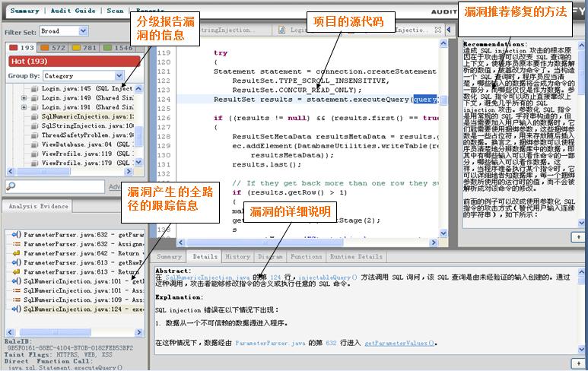Viewport: 588px width, 371px height.
Task: Open the Summary menu in top bar
Action: pyautogui.click(x=25, y=11)
